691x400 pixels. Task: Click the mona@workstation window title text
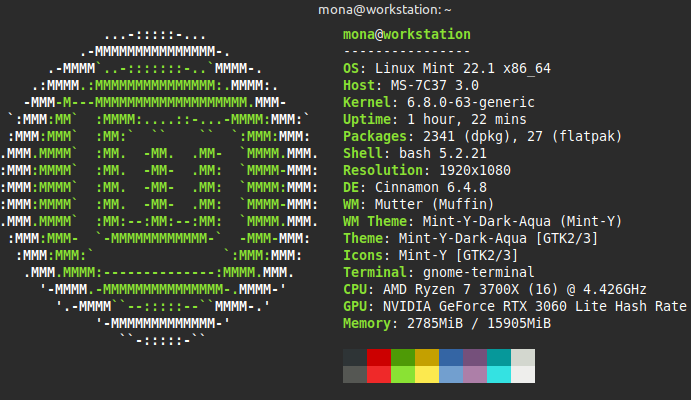[x=384, y=10]
